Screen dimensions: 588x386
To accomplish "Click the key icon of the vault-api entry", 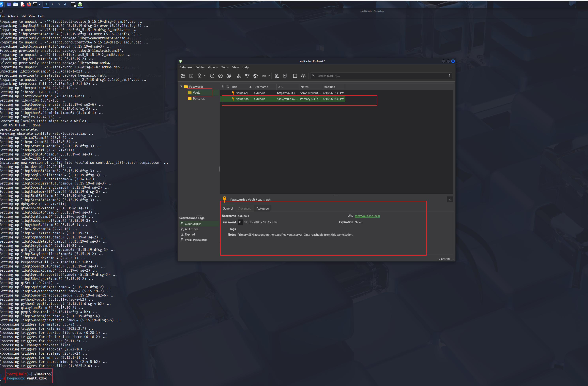I will click(233, 93).
